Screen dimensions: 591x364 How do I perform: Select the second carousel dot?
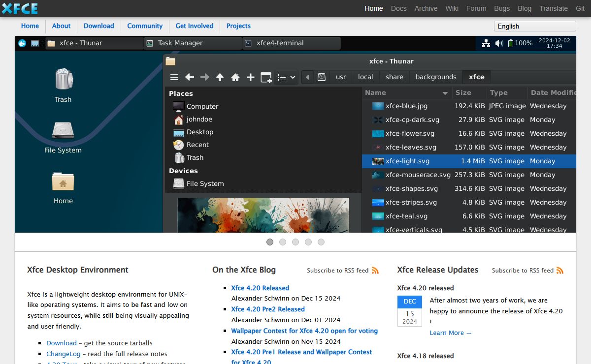(x=283, y=242)
